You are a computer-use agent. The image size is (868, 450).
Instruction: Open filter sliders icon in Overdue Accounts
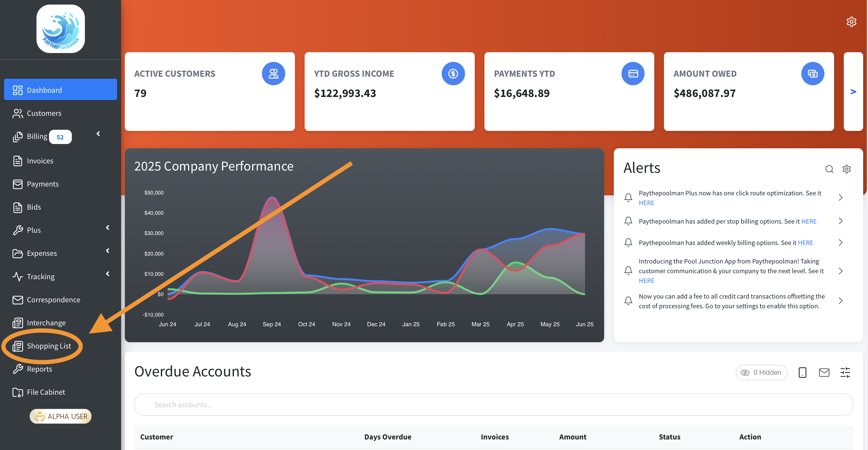coord(845,372)
